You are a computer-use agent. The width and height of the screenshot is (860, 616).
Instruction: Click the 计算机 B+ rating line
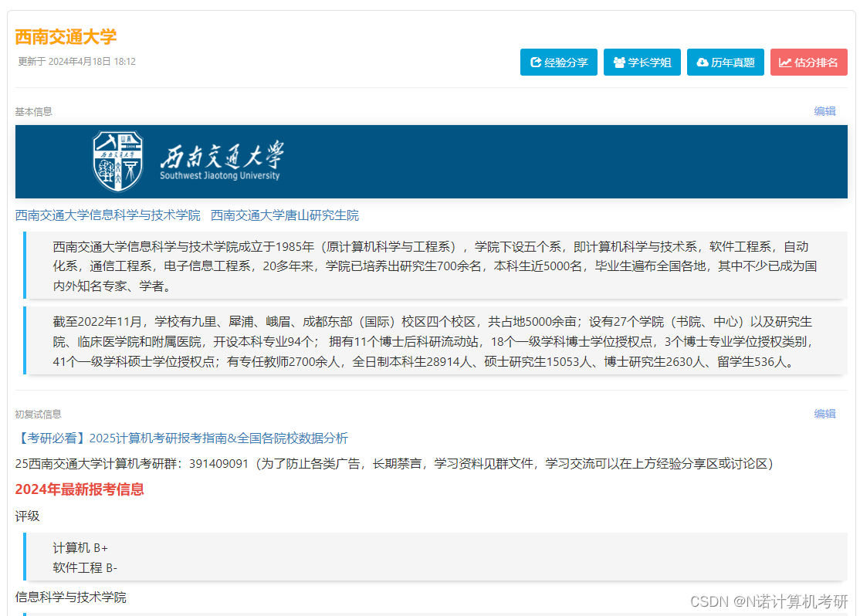[80, 548]
